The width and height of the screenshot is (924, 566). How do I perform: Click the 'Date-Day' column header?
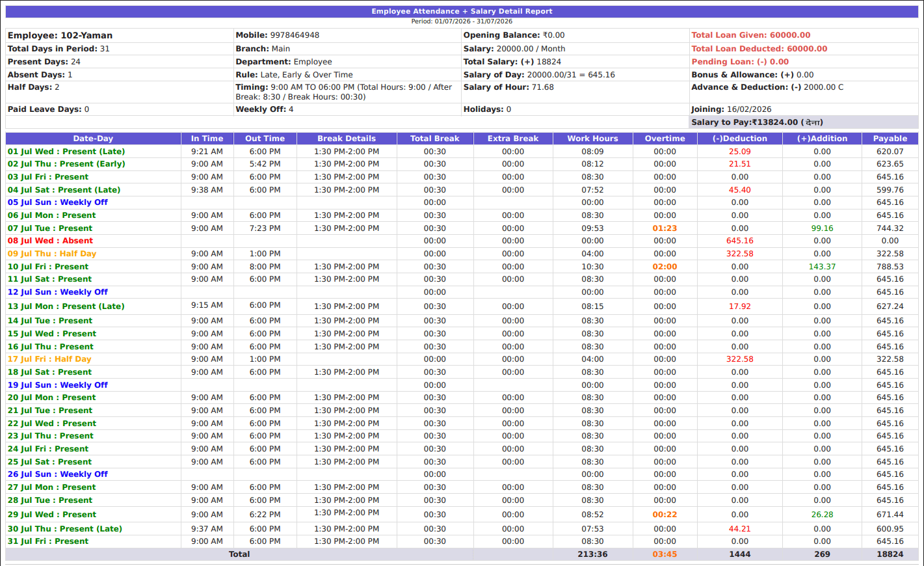click(93, 139)
